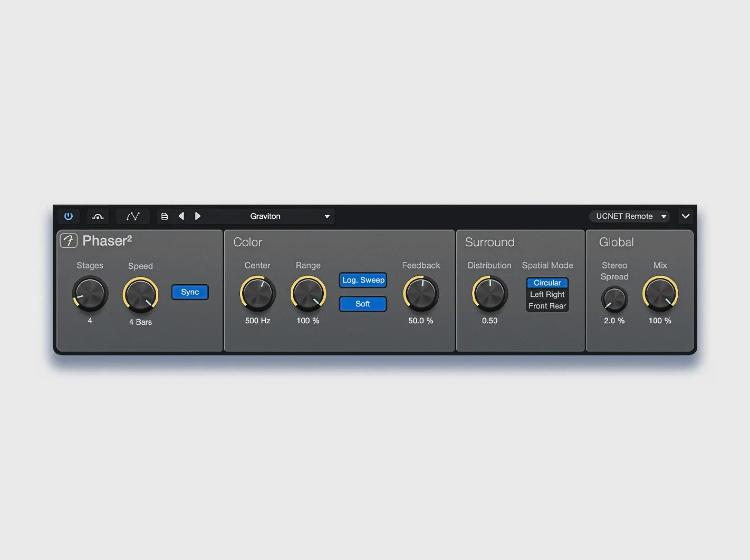Click the Surround section header
This screenshot has width=750, height=560.
click(x=489, y=242)
